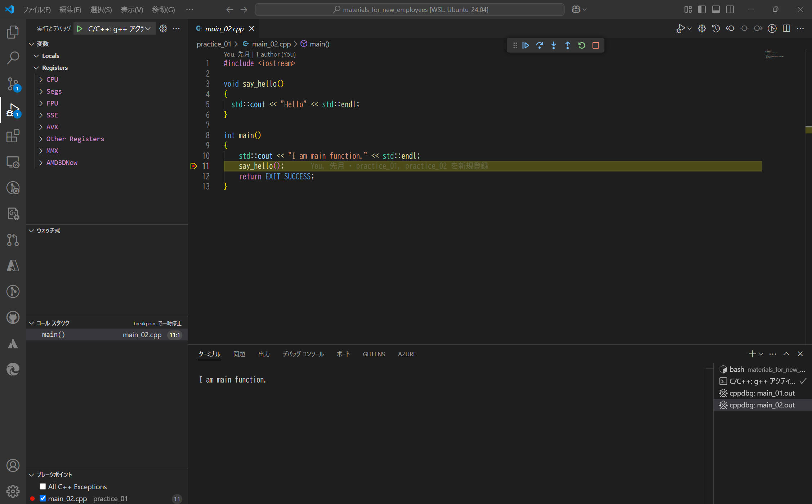Open the Explorer in the activity bar
Screen dimensions: 812x504
13,32
